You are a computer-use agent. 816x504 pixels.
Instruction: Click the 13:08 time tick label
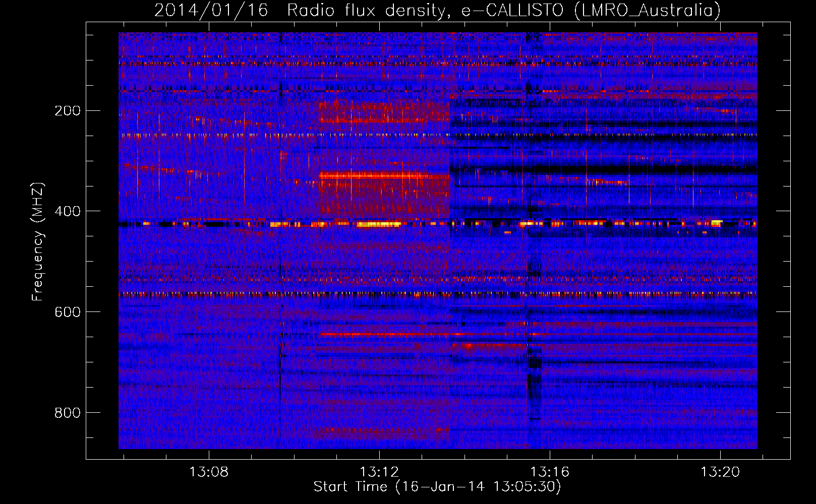[x=209, y=472]
